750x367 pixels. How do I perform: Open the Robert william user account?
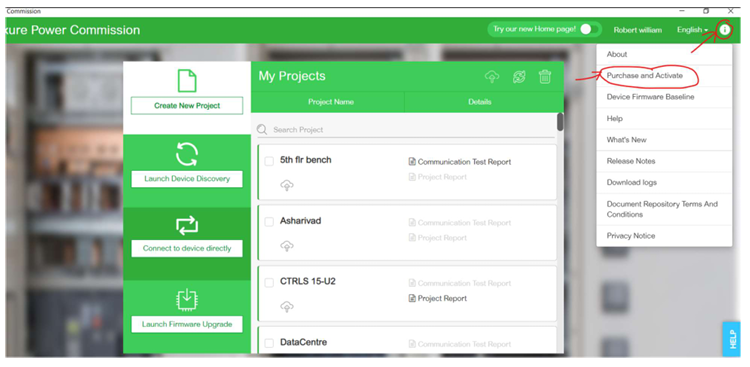pyautogui.click(x=638, y=30)
